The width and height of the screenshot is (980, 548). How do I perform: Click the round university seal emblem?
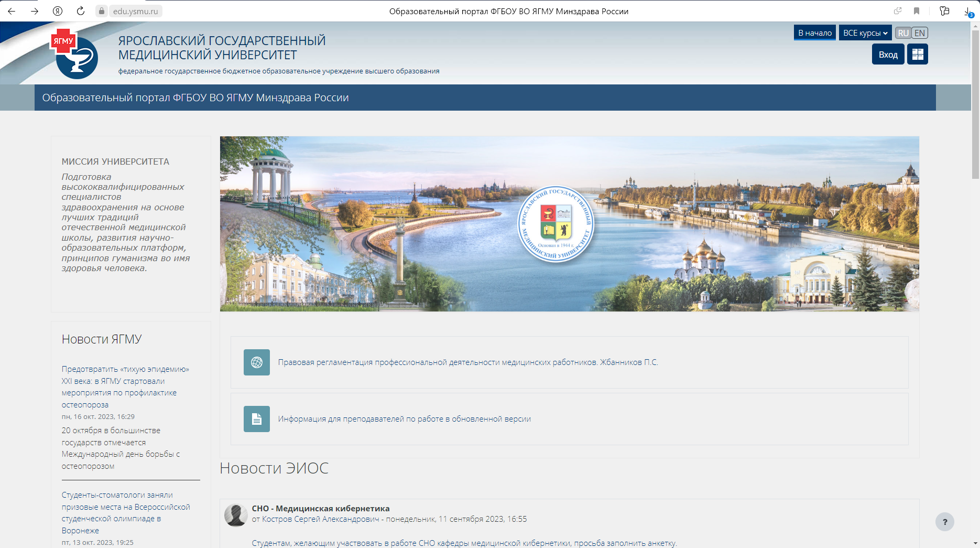click(556, 224)
